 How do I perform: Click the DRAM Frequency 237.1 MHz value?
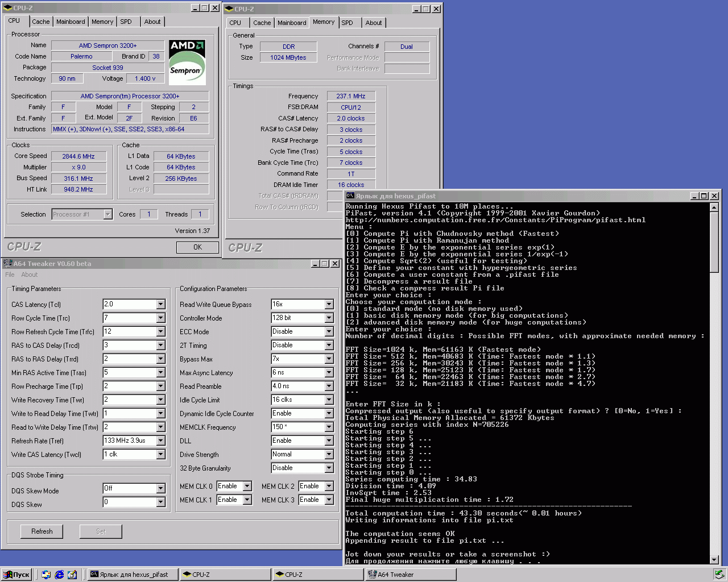[351, 97]
